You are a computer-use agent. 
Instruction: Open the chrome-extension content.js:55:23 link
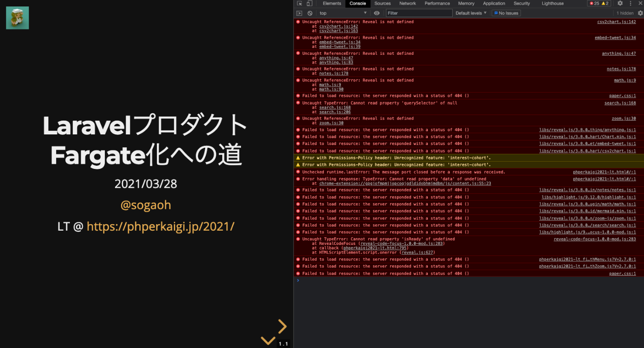coord(405,183)
